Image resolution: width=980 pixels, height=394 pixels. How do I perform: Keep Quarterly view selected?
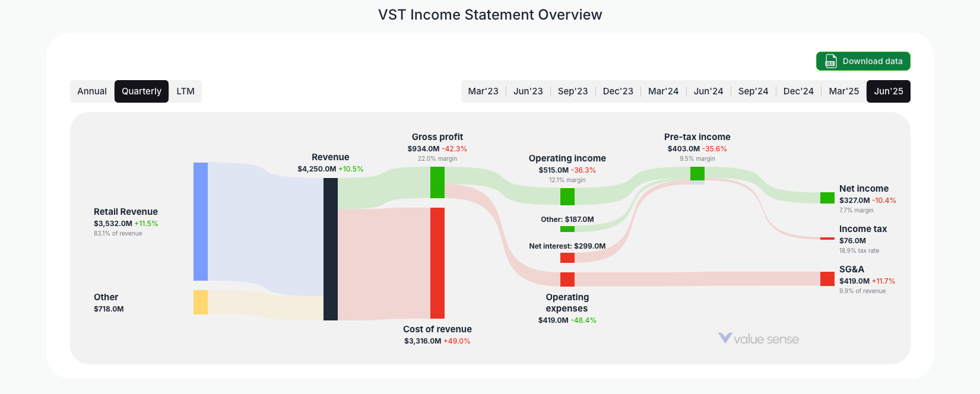[x=141, y=91]
